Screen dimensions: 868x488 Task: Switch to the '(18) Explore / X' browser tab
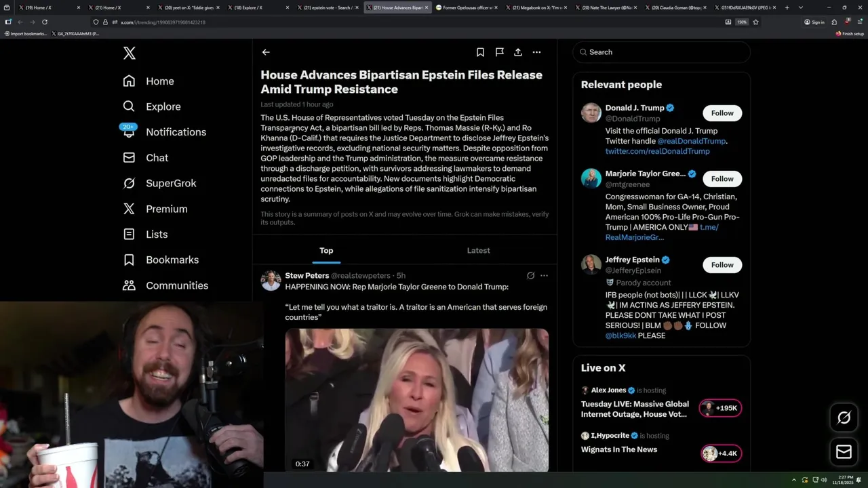[x=260, y=7]
